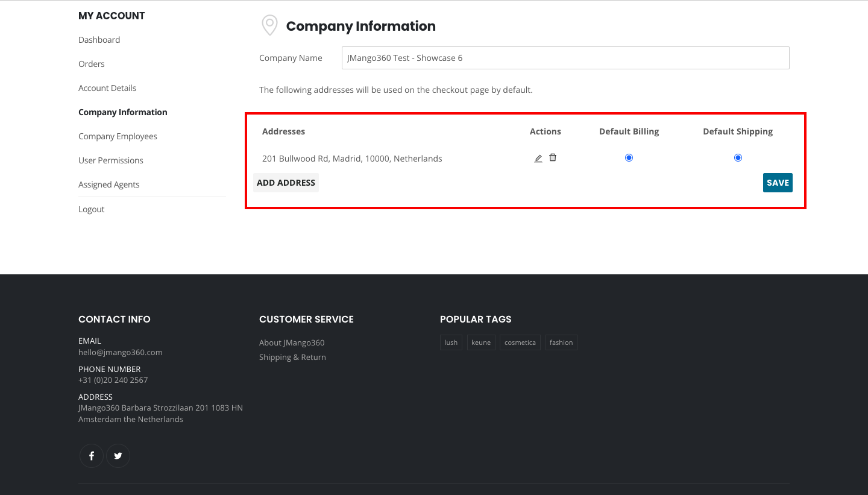Open the About JMango360 footer link
Image resolution: width=868 pixels, height=495 pixels.
292,342
